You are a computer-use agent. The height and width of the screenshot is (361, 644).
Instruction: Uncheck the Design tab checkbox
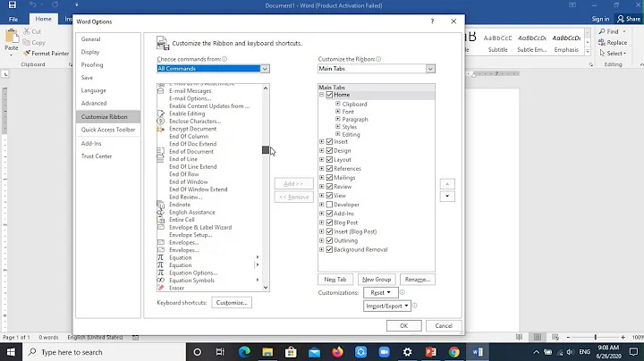click(329, 150)
